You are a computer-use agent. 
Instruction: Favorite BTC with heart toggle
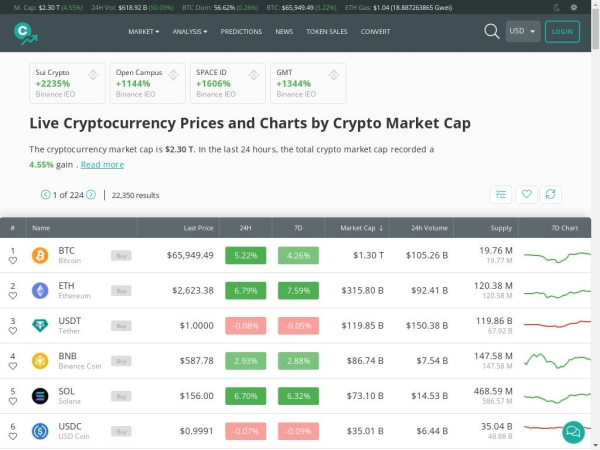click(13, 261)
